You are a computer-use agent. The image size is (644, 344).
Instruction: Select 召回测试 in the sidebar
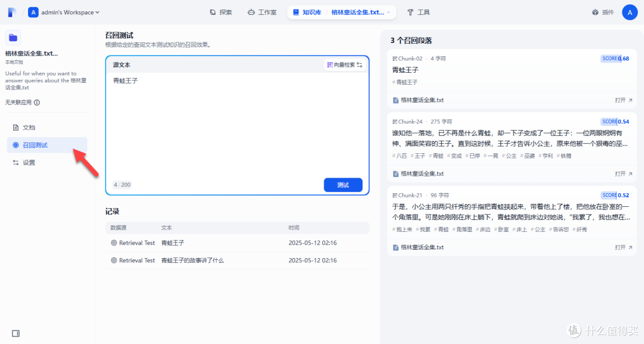pyautogui.click(x=47, y=145)
